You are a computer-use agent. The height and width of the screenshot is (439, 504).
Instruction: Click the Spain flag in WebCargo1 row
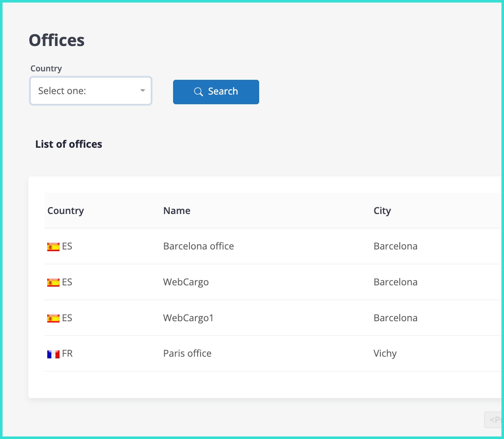coord(53,318)
